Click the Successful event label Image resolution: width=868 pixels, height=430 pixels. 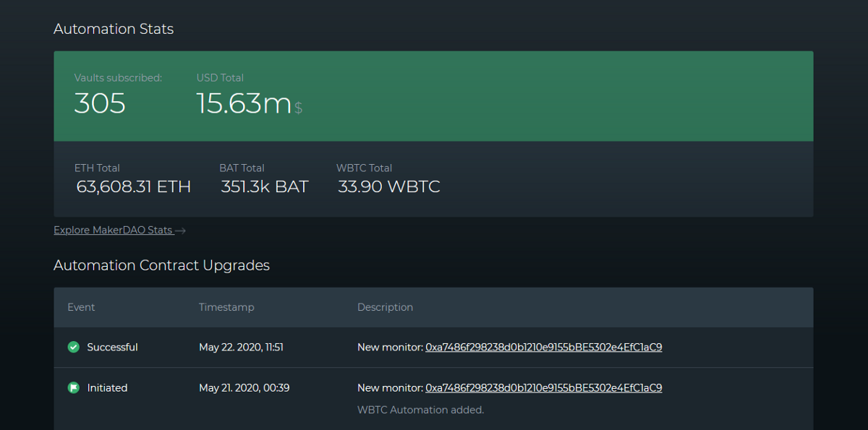tap(112, 347)
